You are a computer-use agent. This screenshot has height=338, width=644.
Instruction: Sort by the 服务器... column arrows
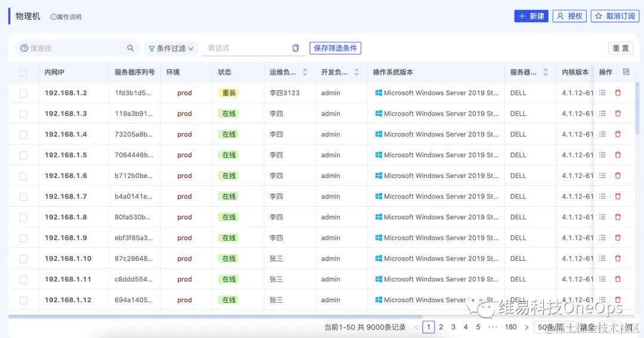pyautogui.click(x=546, y=72)
